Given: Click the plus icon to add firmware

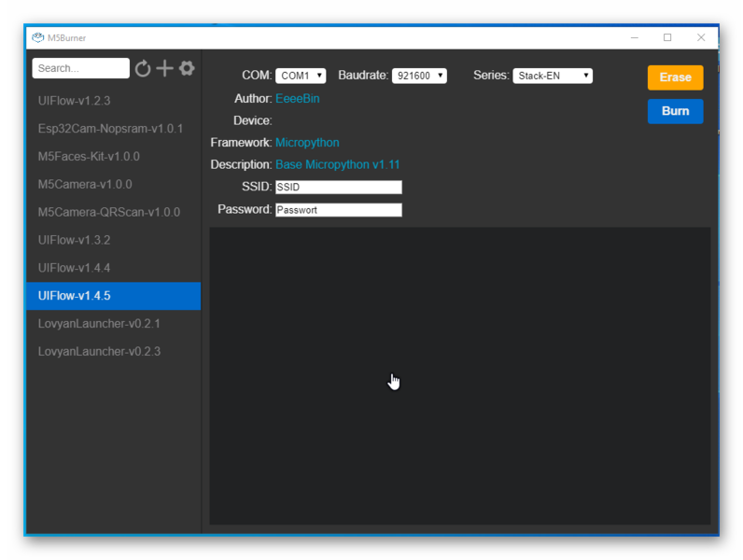Looking at the screenshot, I should [x=164, y=68].
